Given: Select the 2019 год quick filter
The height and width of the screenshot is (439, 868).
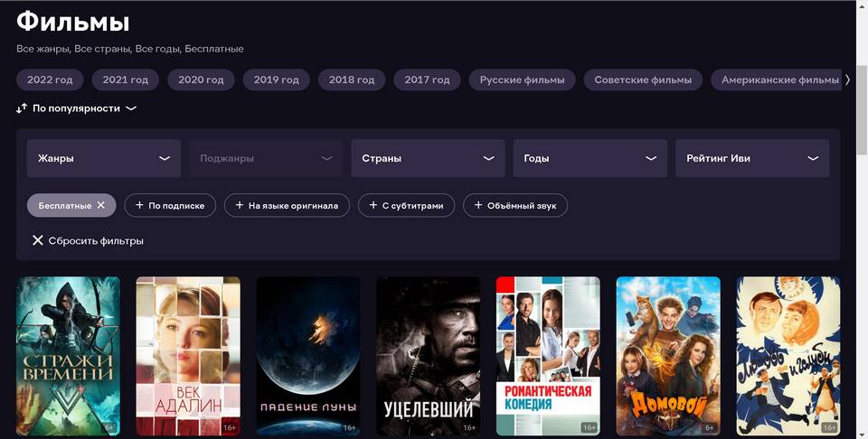Looking at the screenshot, I should pos(277,79).
